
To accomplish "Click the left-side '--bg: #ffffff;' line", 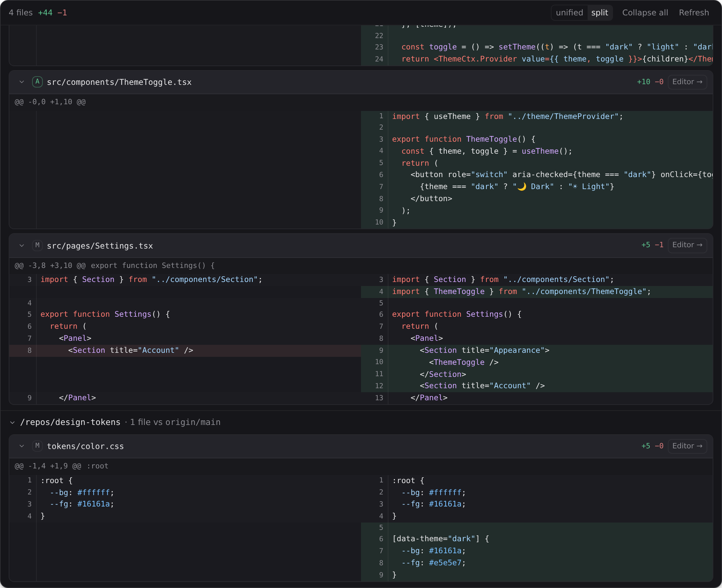I will pyautogui.click(x=185, y=492).
